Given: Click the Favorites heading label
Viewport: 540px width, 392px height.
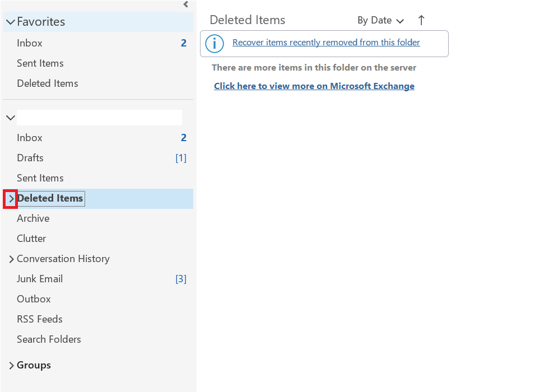Looking at the screenshot, I should pos(41,22).
